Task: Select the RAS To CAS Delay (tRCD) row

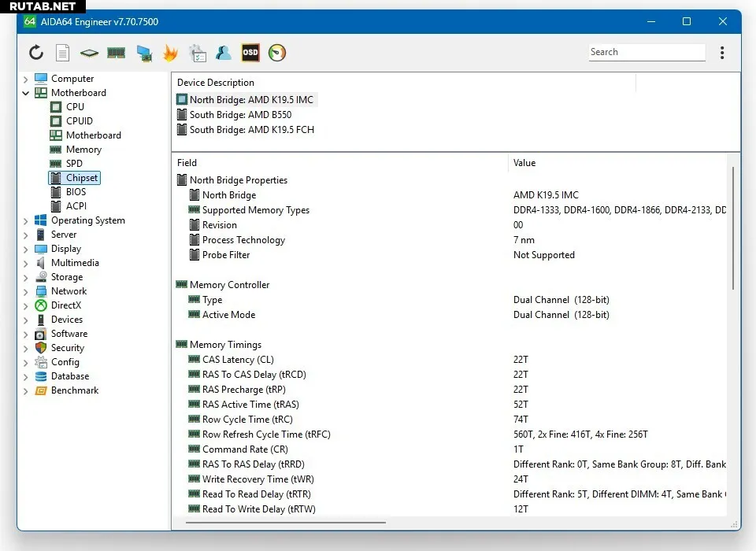Action: coord(450,375)
